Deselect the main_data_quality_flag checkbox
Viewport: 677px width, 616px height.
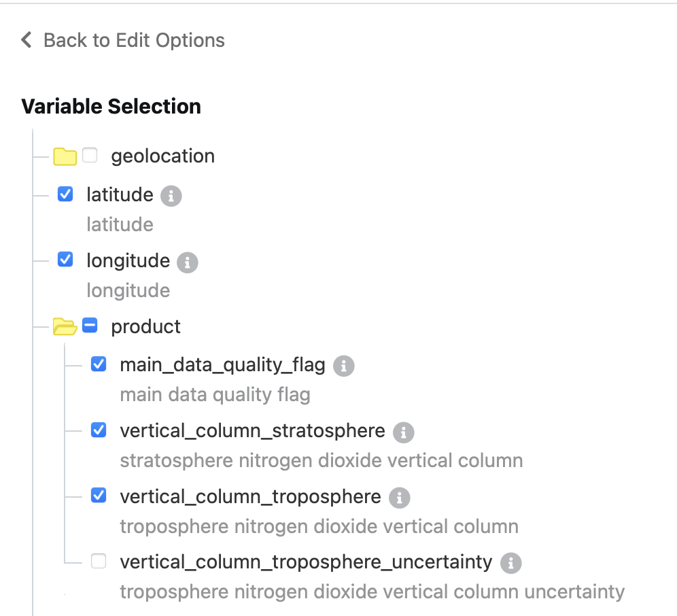[x=99, y=364]
